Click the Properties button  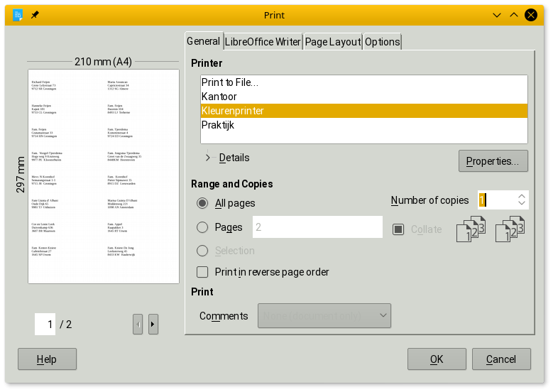point(493,161)
